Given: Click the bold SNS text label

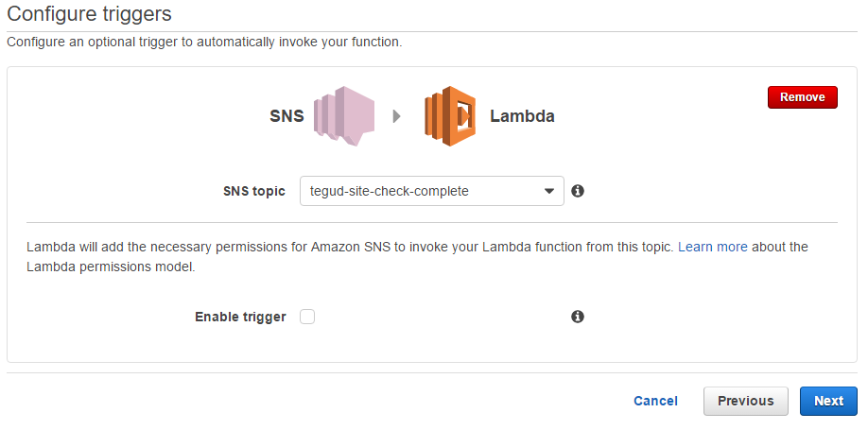Looking at the screenshot, I should (x=286, y=117).
